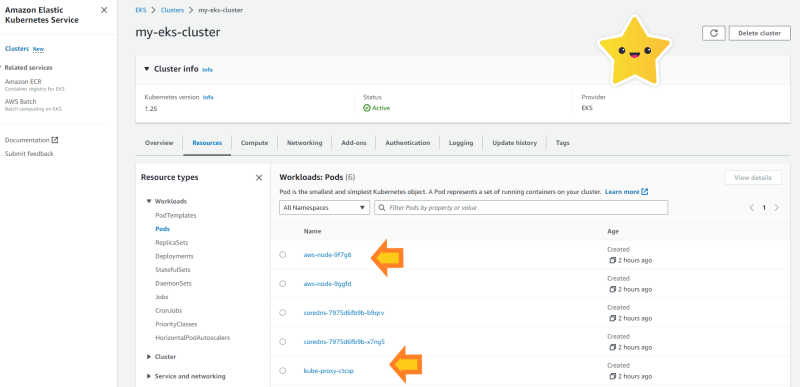This screenshot has width=800, height=387.
Task: Open Clusters in the sidebar
Action: (17, 49)
